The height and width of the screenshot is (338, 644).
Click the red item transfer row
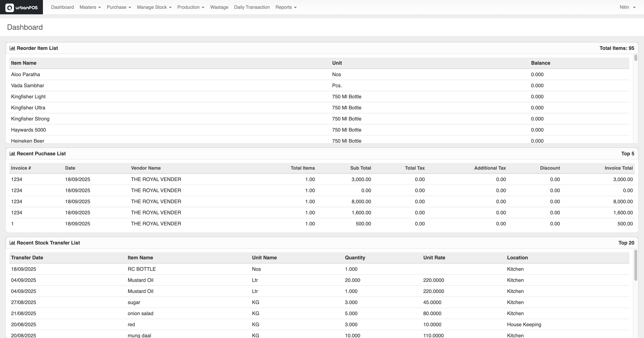[x=319, y=324]
